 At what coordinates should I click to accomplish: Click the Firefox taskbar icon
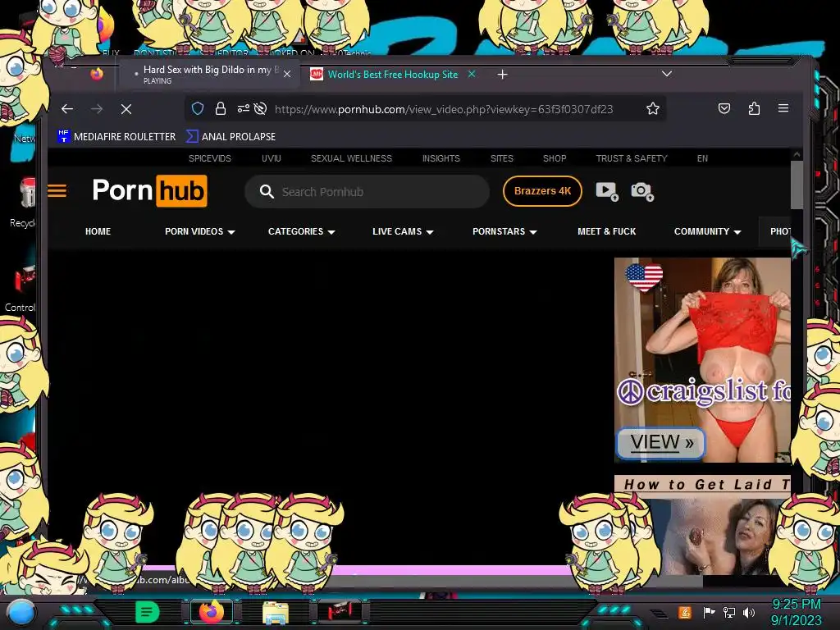(x=211, y=612)
